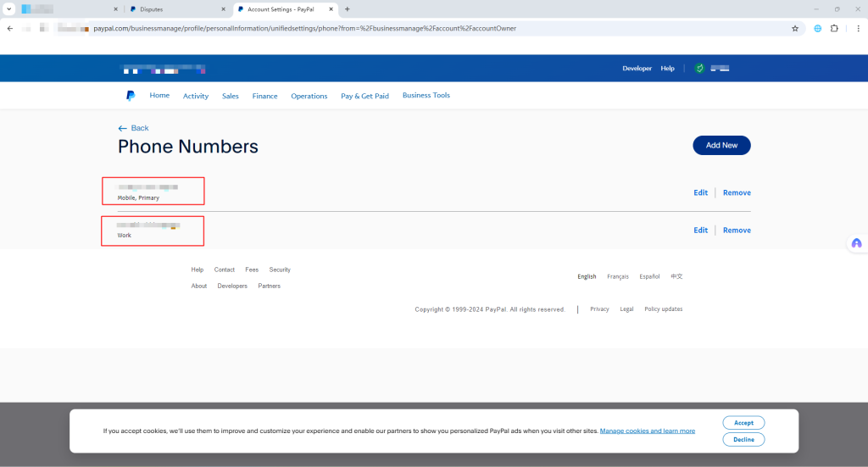
Task: Click the footer Help link
Action: coord(197,270)
